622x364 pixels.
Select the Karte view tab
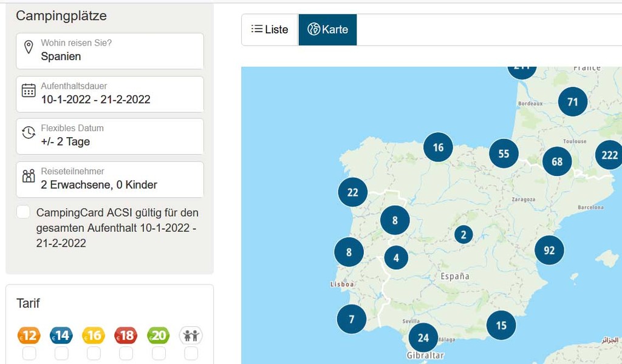[x=327, y=30]
